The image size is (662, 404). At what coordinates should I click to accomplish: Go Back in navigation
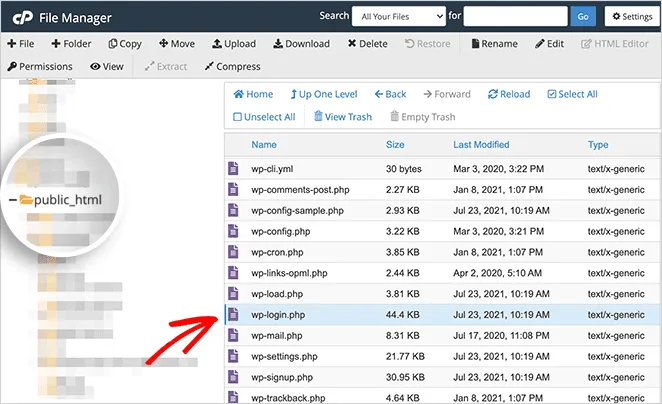coord(391,94)
